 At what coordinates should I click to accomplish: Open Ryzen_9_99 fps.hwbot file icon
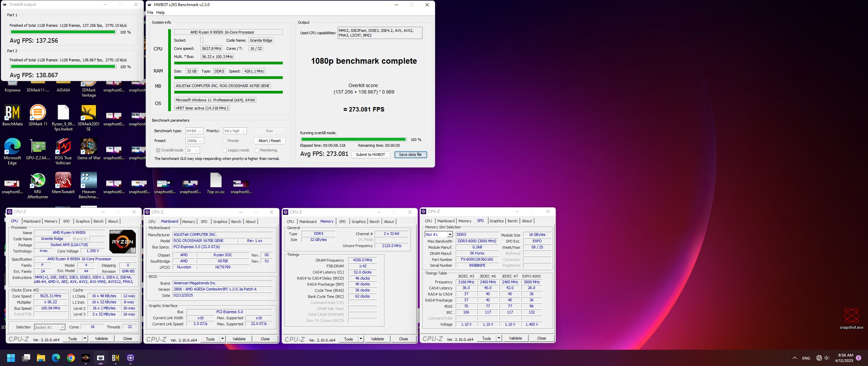[x=63, y=118]
